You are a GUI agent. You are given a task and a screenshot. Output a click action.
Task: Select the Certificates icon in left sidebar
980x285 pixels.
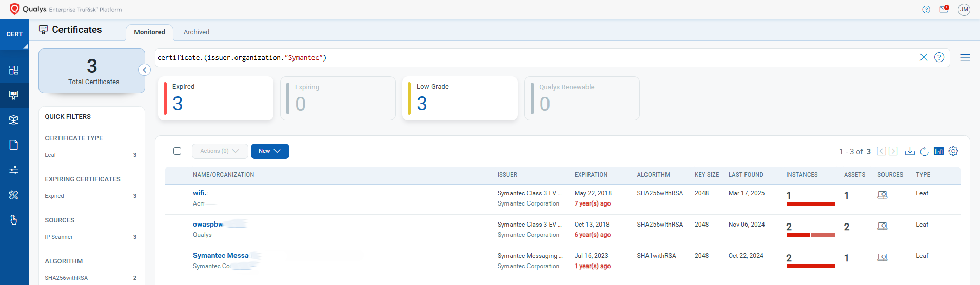[x=14, y=95]
